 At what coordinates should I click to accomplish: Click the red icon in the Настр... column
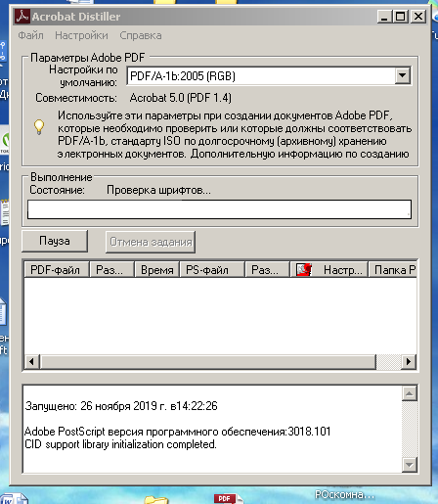click(x=304, y=270)
